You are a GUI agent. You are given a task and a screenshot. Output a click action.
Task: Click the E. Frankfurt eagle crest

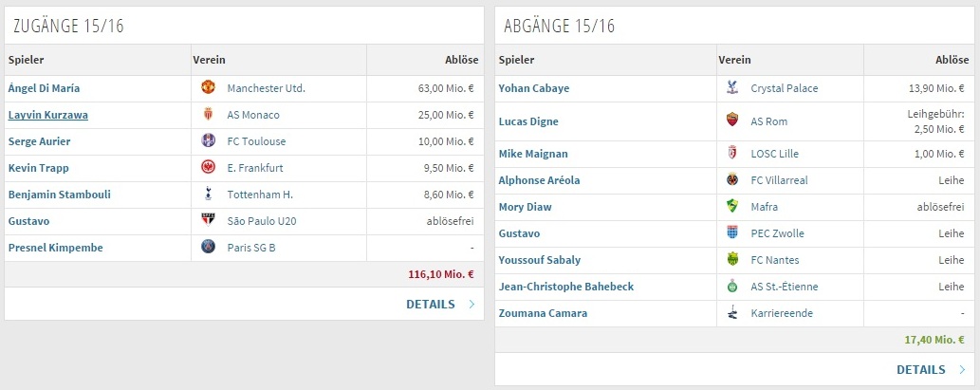point(208,168)
